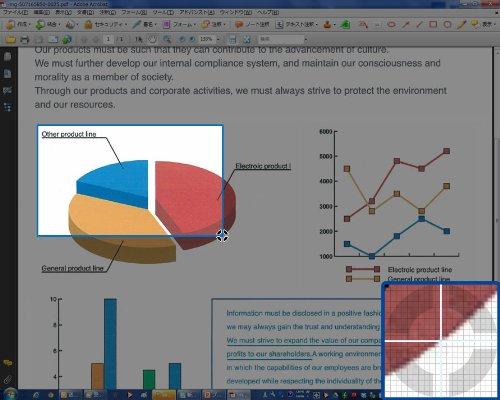Image resolution: width=500 pixels, height=400 pixels.
Task: Expand the zoom percentage dropdown
Action: (218, 39)
